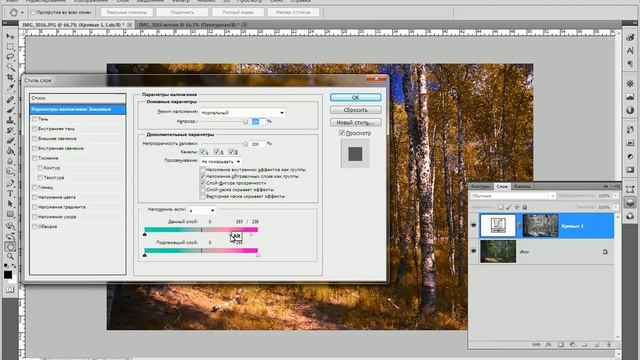Enable the Тиснение checkbox
The width and height of the screenshot is (640, 360).
[35, 158]
